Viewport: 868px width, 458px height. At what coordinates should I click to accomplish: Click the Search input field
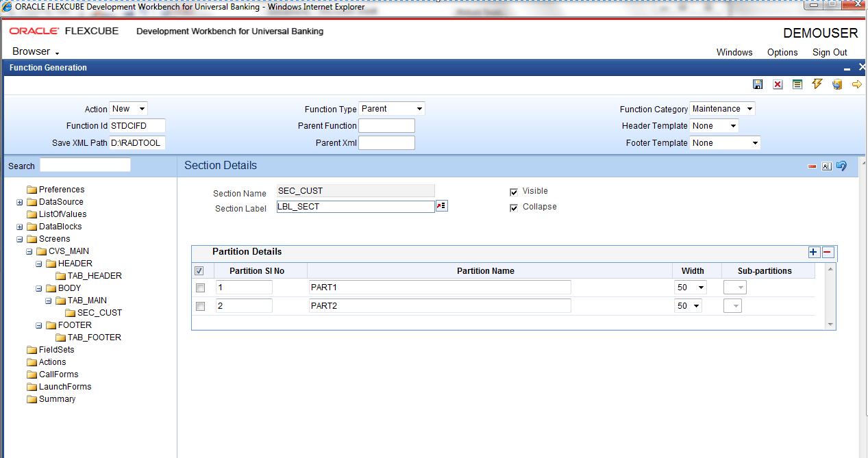pyautogui.click(x=85, y=165)
